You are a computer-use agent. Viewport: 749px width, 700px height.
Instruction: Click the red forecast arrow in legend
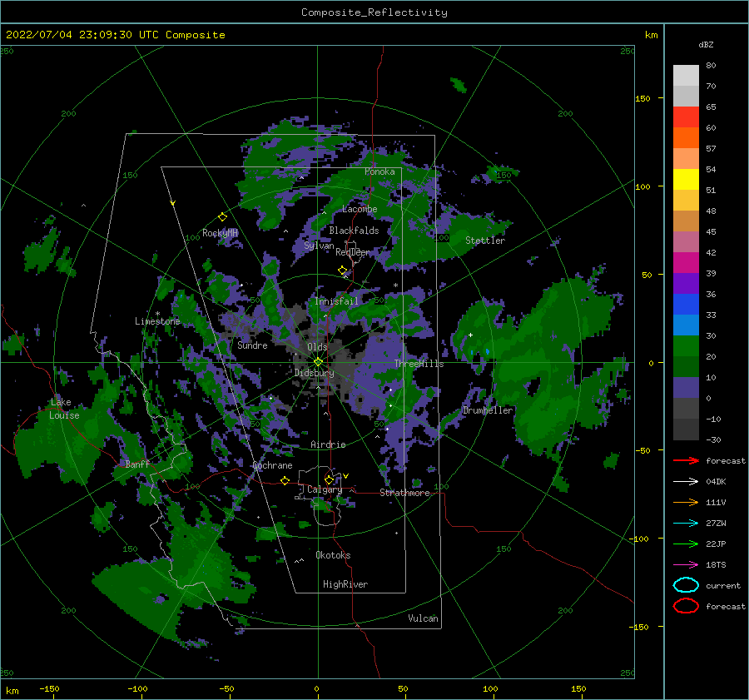pyautogui.click(x=686, y=460)
